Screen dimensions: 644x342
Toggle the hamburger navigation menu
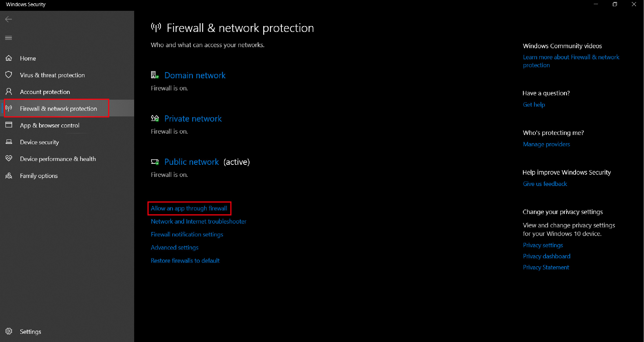click(8, 38)
